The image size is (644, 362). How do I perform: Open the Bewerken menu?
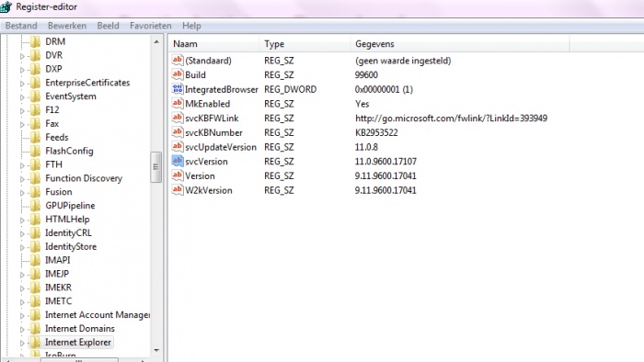[67, 26]
